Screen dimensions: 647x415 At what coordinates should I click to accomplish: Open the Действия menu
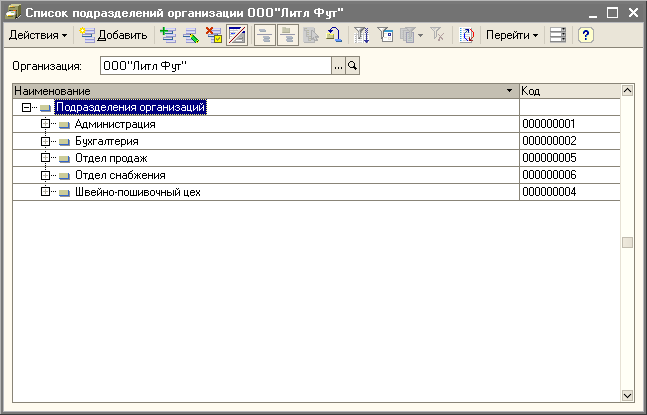[x=38, y=35]
